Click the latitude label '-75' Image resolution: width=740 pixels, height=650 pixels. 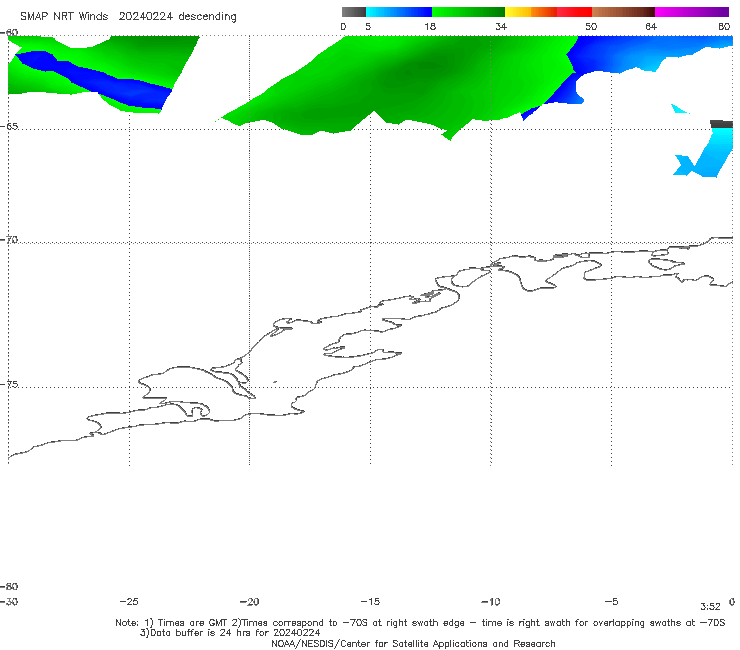point(9,384)
